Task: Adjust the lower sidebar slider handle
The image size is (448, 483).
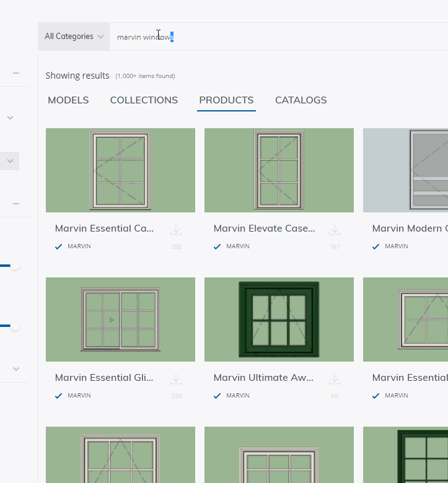Action: [x=15, y=326]
